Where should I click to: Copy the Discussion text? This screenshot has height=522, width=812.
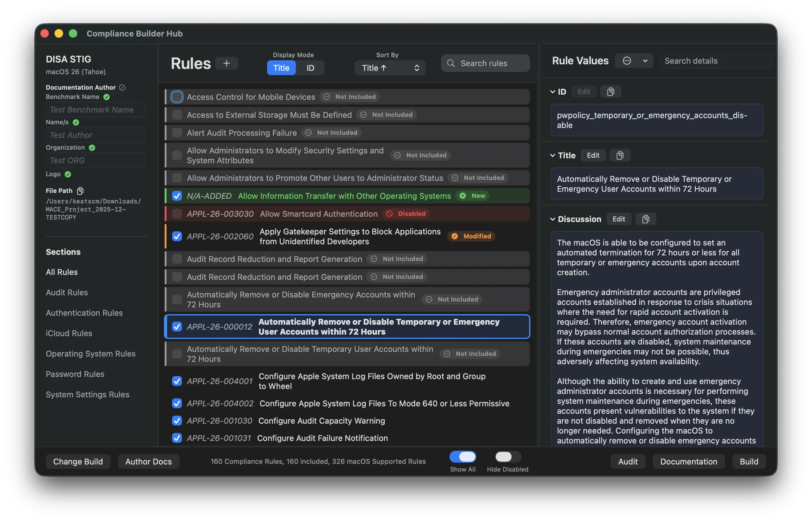[646, 219]
